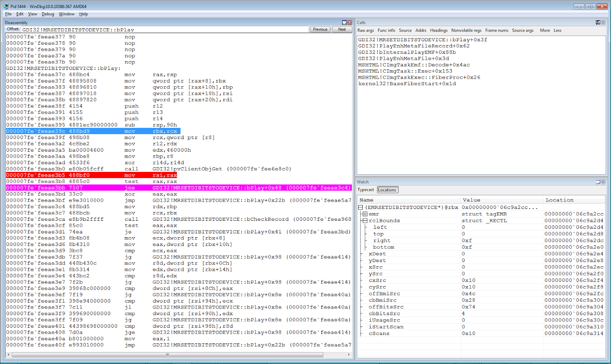Click the Offset input field
Image resolution: width=611 pixels, height=364 pixels.
tap(165, 29)
